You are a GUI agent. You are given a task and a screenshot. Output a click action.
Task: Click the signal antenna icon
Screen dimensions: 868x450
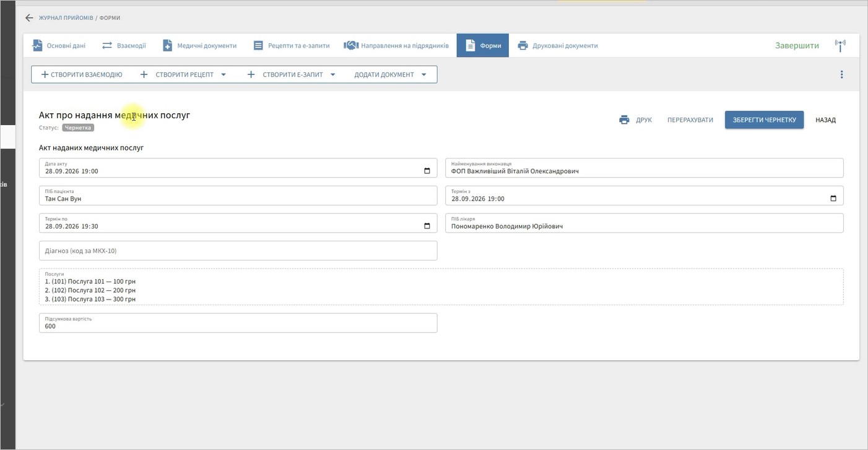(840, 45)
